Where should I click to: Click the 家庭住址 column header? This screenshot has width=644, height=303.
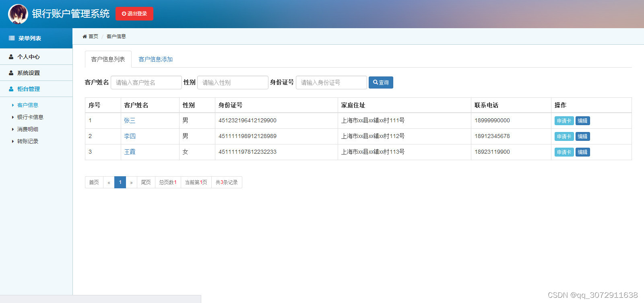coord(353,105)
